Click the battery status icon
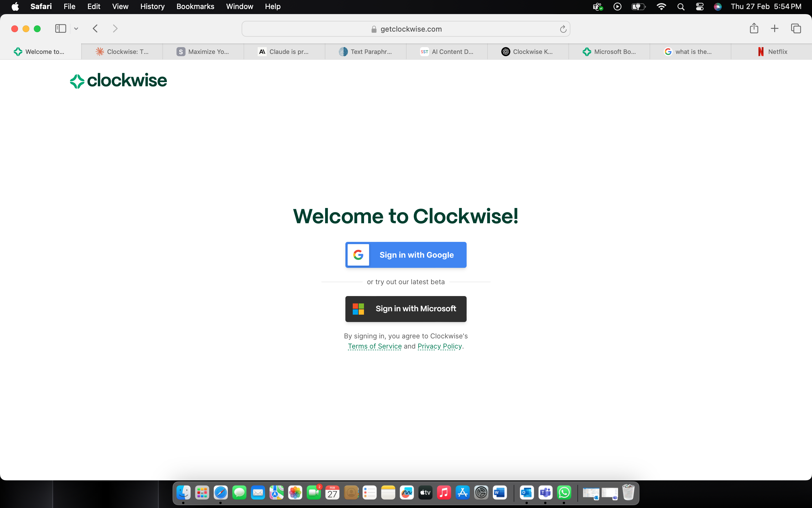Screen dimensions: 812x508 coord(638,7)
